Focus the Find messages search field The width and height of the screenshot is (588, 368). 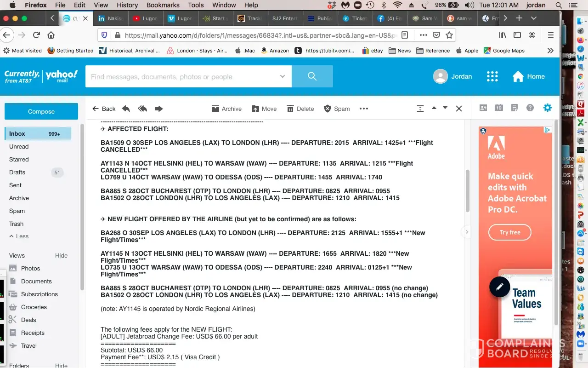[x=182, y=76]
